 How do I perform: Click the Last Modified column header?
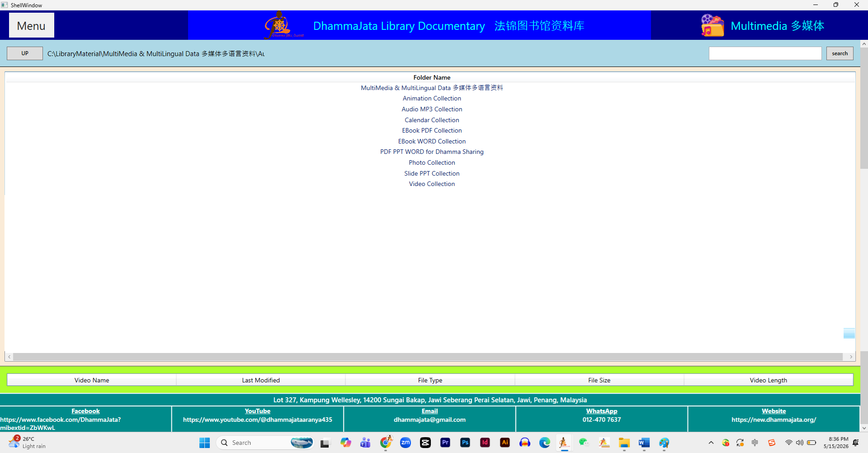pos(261,380)
